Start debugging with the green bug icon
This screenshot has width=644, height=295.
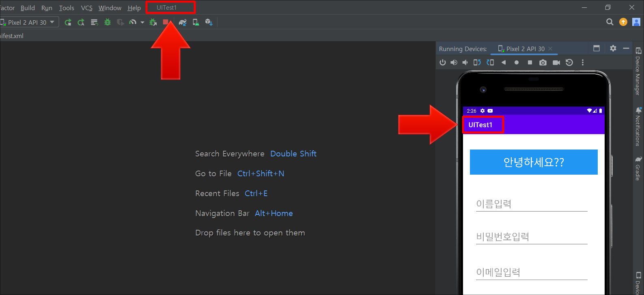[108, 22]
